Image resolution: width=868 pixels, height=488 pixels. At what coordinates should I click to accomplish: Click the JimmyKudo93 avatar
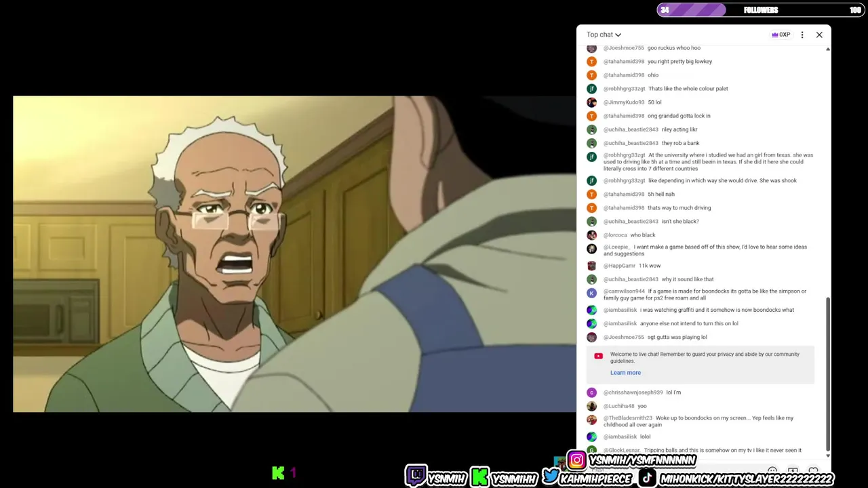pyautogui.click(x=591, y=102)
